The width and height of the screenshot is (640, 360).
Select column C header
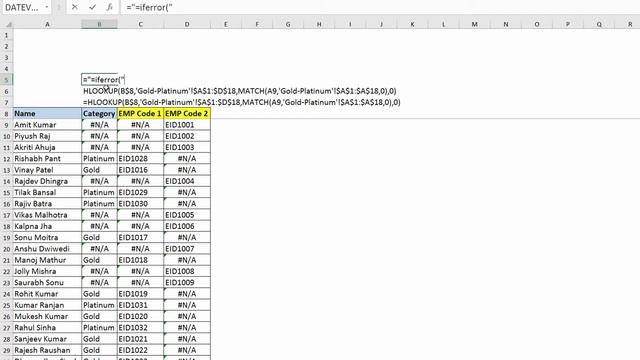[x=140, y=24]
